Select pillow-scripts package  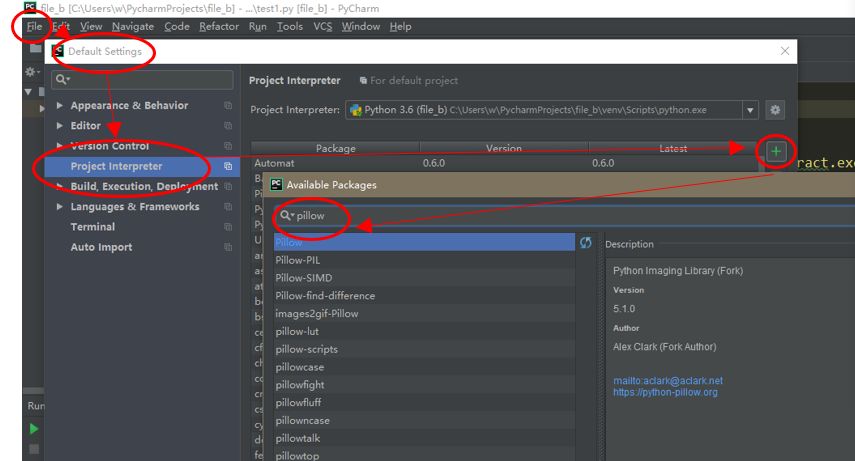point(424,349)
